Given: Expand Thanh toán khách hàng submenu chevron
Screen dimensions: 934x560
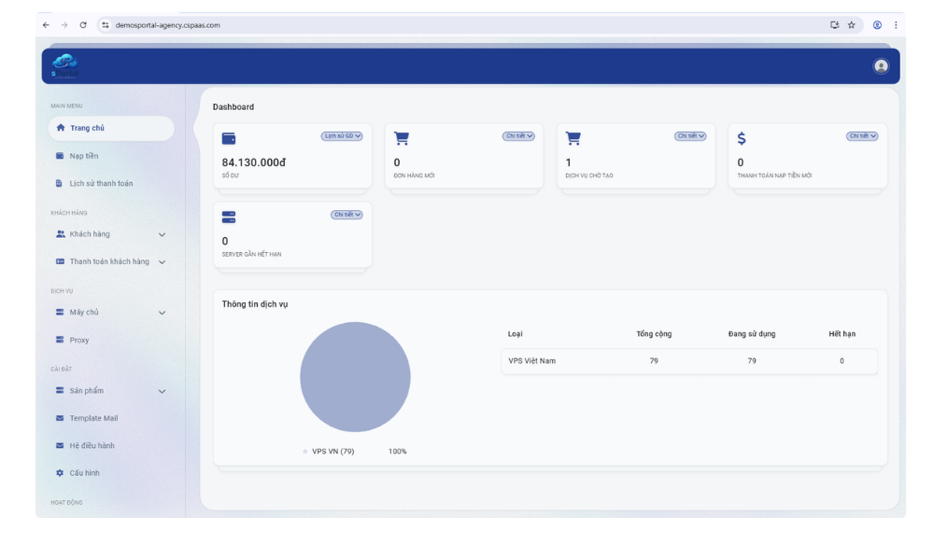Looking at the screenshot, I should [x=162, y=262].
